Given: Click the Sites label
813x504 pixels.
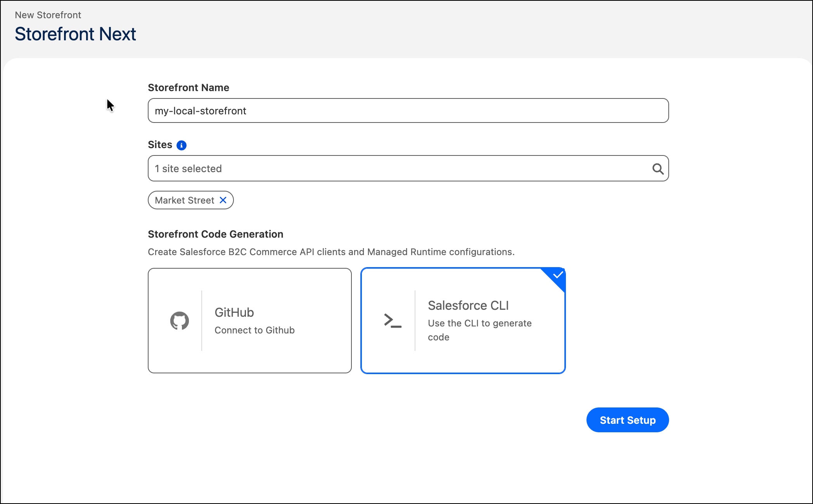Looking at the screenshot, I should click(160, 145).
